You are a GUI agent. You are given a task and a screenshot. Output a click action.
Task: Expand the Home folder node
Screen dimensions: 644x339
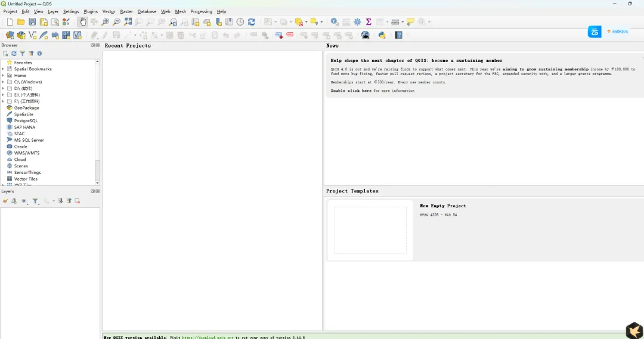[x=4, y=76]
